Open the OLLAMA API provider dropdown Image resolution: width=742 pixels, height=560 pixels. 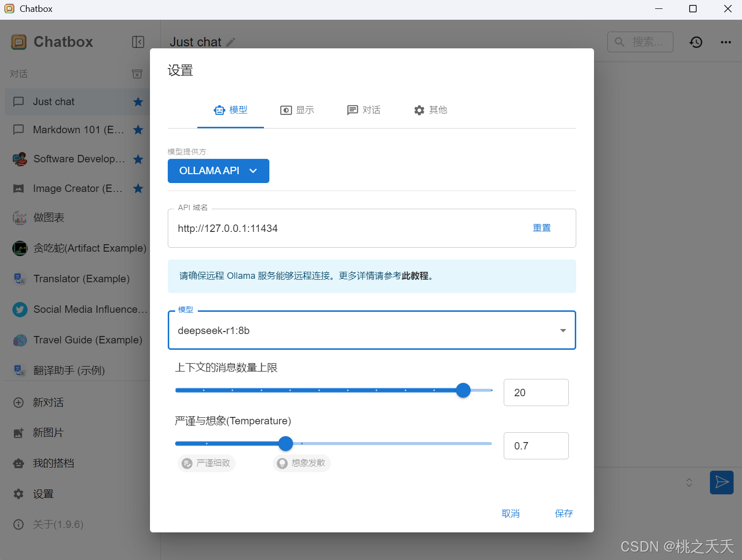coord(219,171)
